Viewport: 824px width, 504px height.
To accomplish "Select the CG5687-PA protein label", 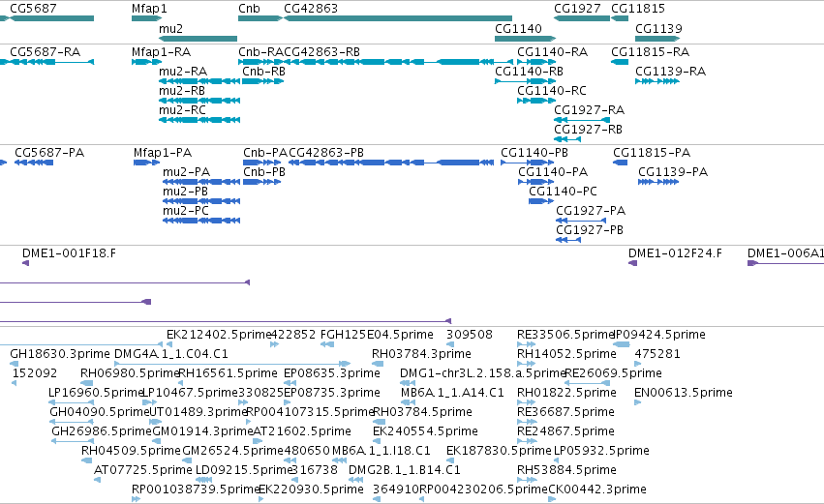I will [49, 153].
